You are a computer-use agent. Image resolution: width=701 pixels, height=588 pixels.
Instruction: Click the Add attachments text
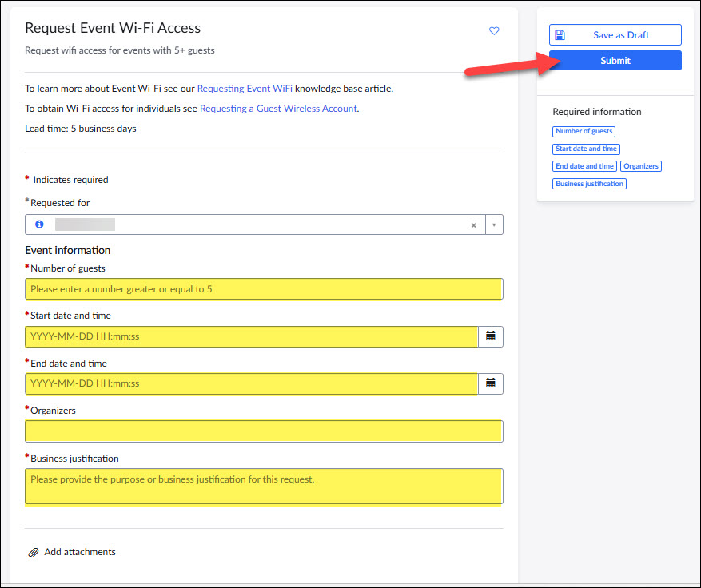[x=80, y=552]
